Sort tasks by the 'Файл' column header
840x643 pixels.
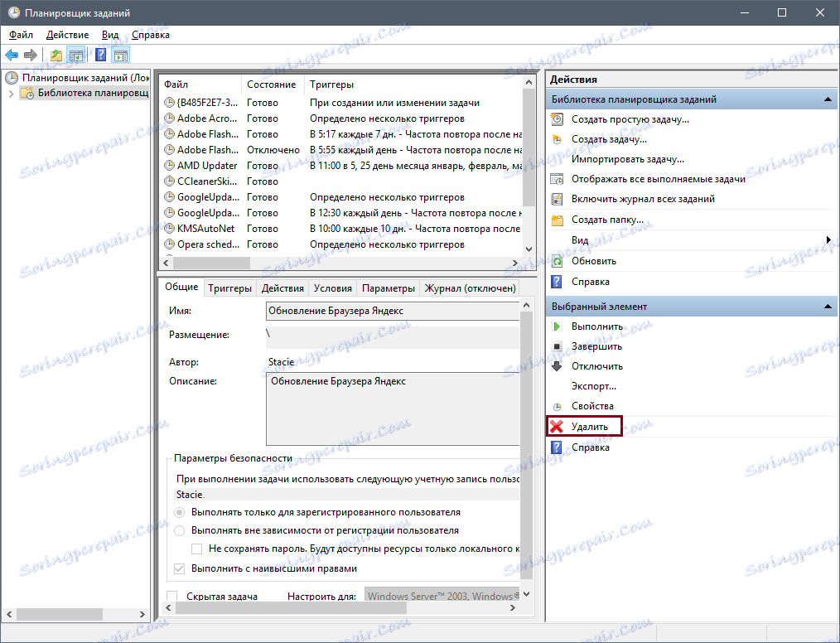201,85
